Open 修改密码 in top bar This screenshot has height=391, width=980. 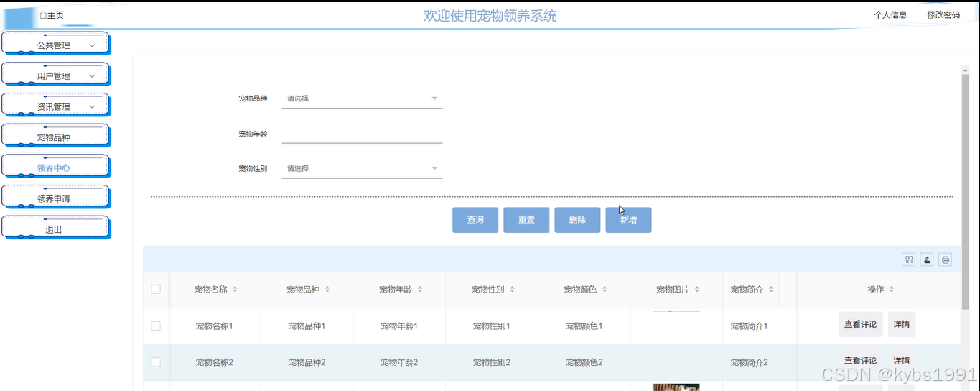point(943,14)
